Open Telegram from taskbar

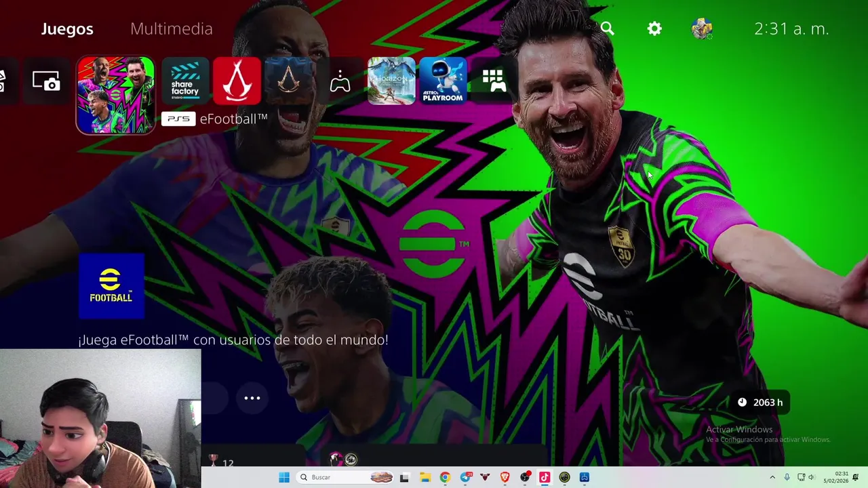coord(465,477)
